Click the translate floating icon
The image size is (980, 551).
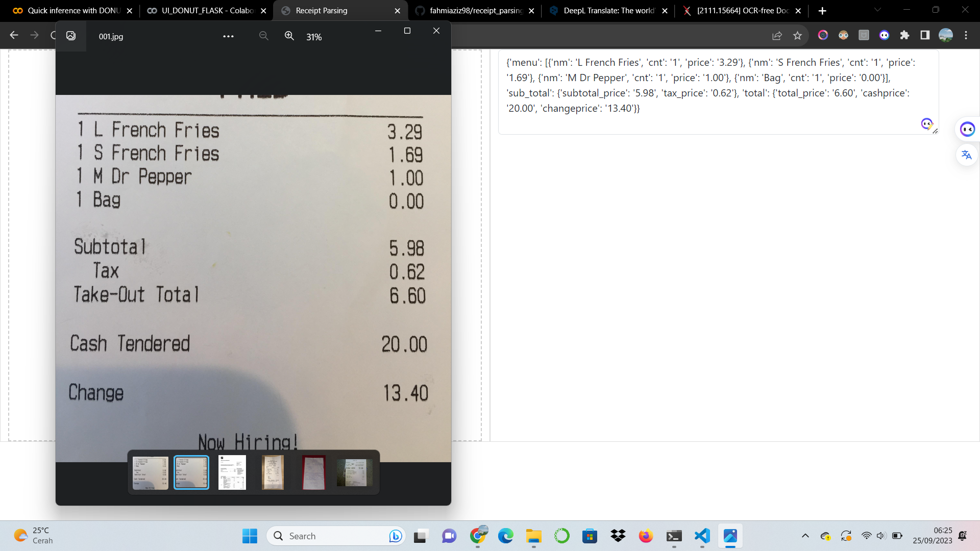coord(967,155)
